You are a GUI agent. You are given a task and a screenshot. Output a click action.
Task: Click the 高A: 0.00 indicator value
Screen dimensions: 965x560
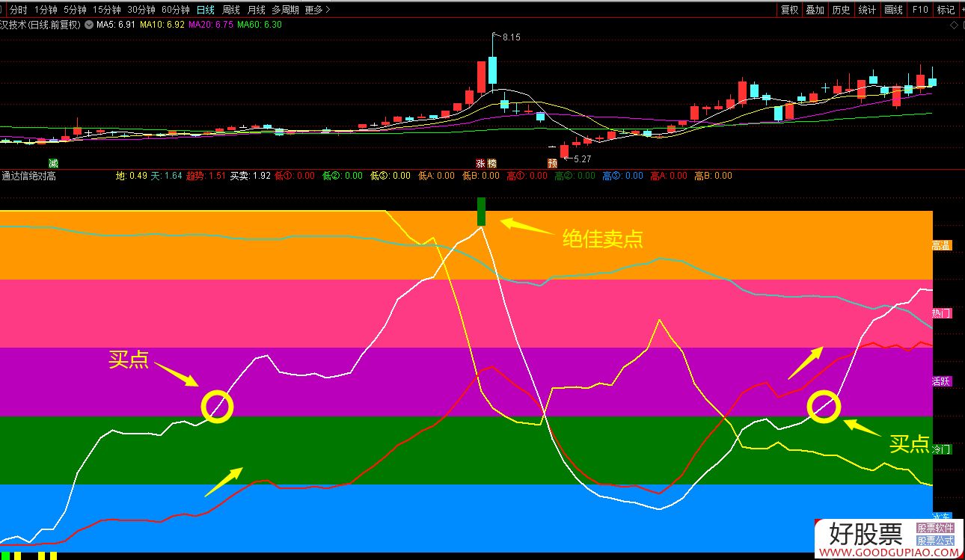(x=668, y=176)
